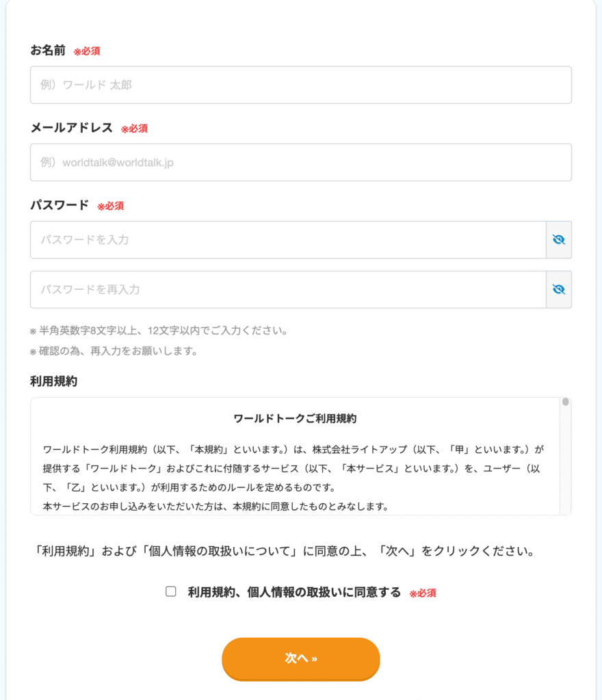Image resolution: width=602 pixels, height=700 pixels.
Task: Select the パスワードを再入力 confirmation field
Action: tap(289, 289)
